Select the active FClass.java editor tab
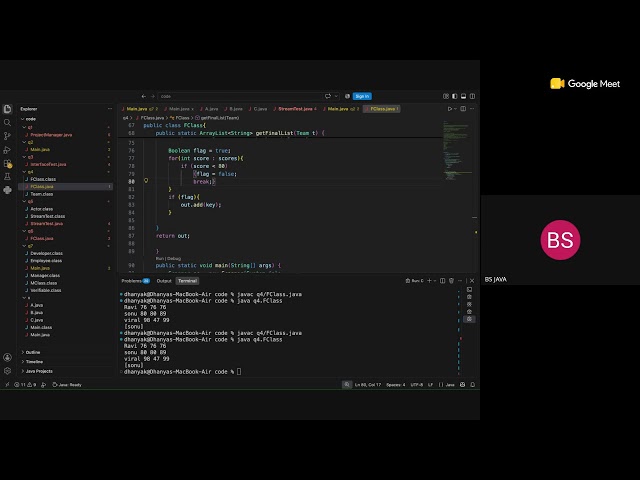The width and height of the screenshot is (640, 480). point(382,109)
